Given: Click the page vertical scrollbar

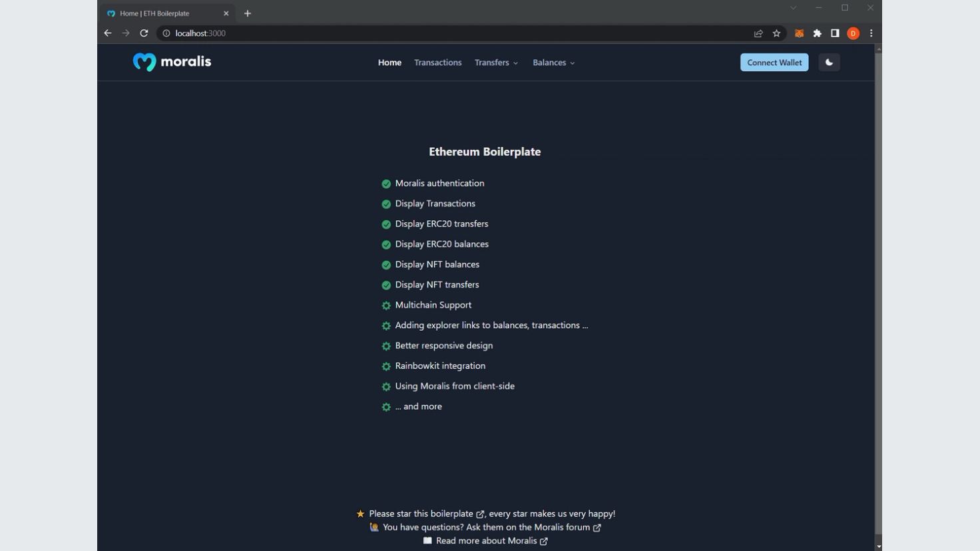Looking at the screenshot, I should click(x=879, y=293).
